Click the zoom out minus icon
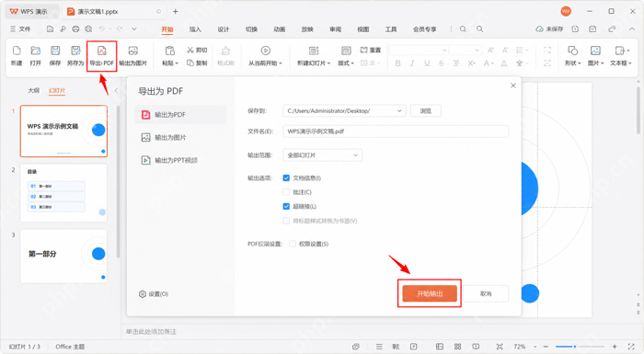Screen dimensions: 644x354 point(546,347)
